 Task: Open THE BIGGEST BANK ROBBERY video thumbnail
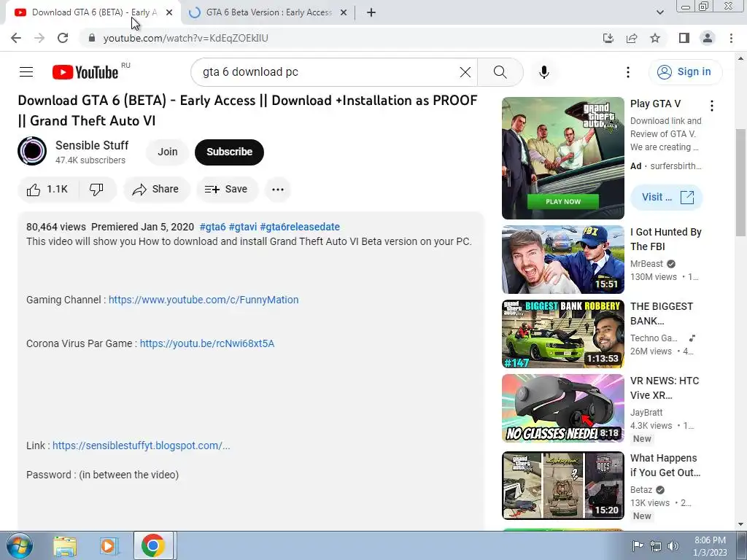562,334
